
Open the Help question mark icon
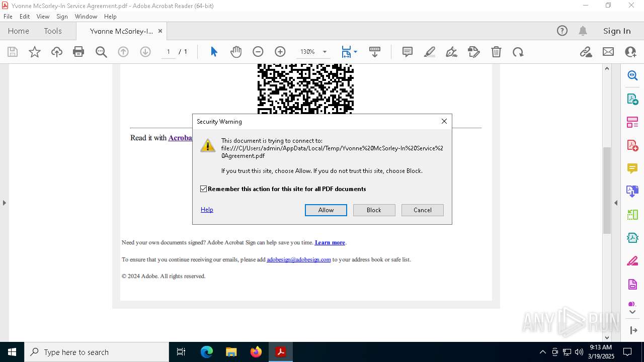[x=562, y=31]
